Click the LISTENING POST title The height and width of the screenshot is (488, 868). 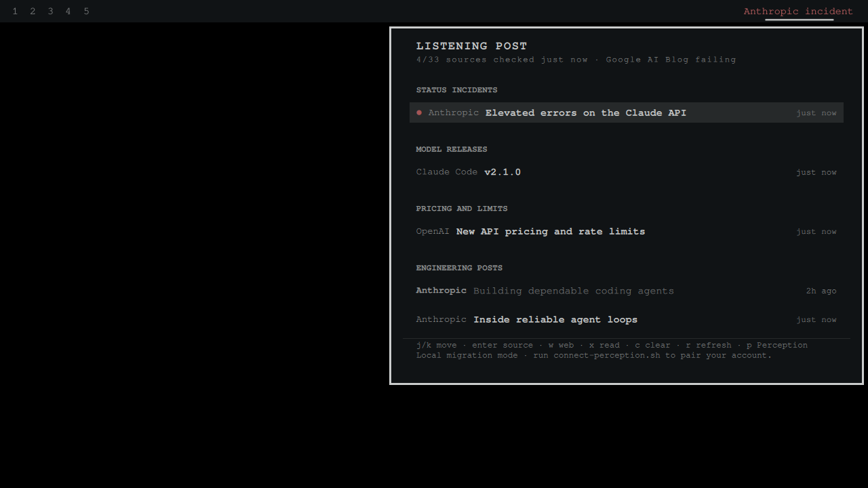coord(471,46)
